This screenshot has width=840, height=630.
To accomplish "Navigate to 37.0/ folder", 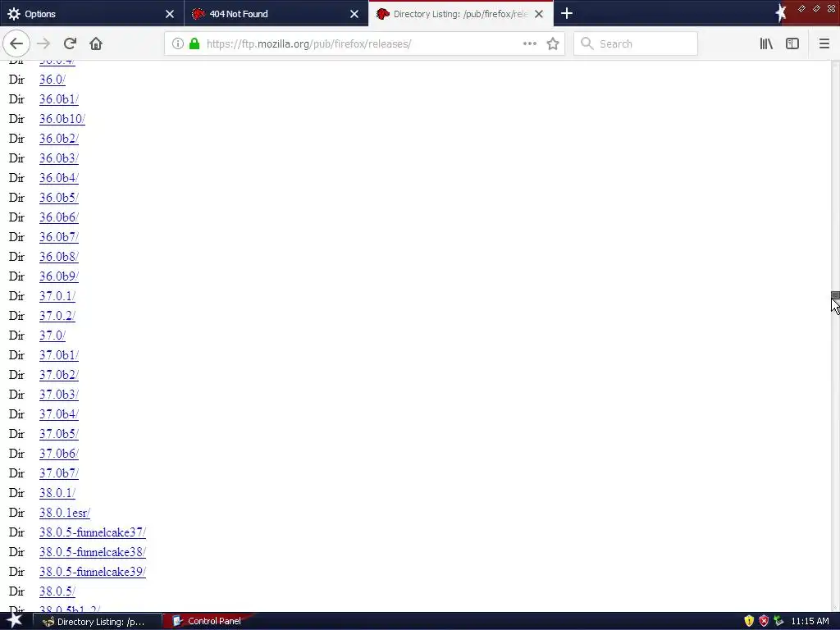I will pos(52,336).
